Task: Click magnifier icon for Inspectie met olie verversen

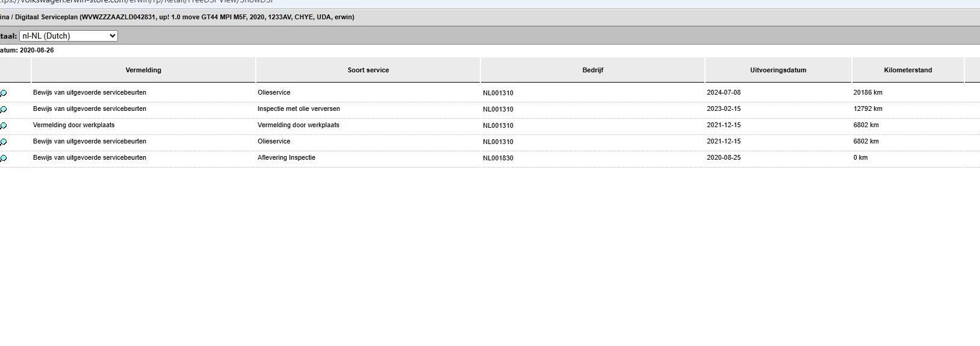Action: (x=4, y=110)
